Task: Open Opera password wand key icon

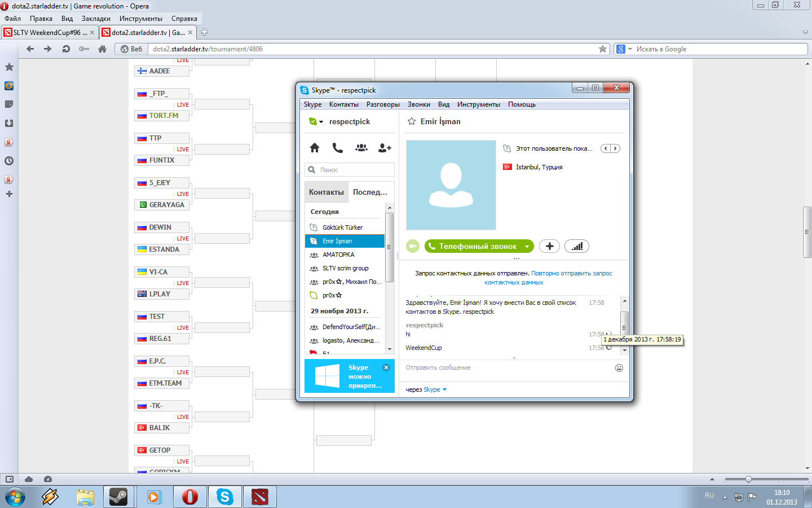Action: 84,49
